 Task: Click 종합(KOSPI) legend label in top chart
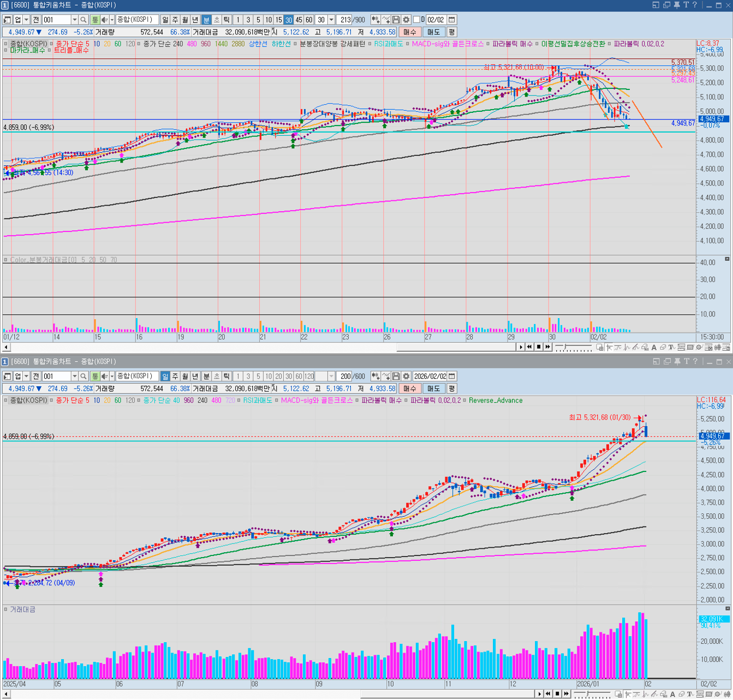click(28, 44)
